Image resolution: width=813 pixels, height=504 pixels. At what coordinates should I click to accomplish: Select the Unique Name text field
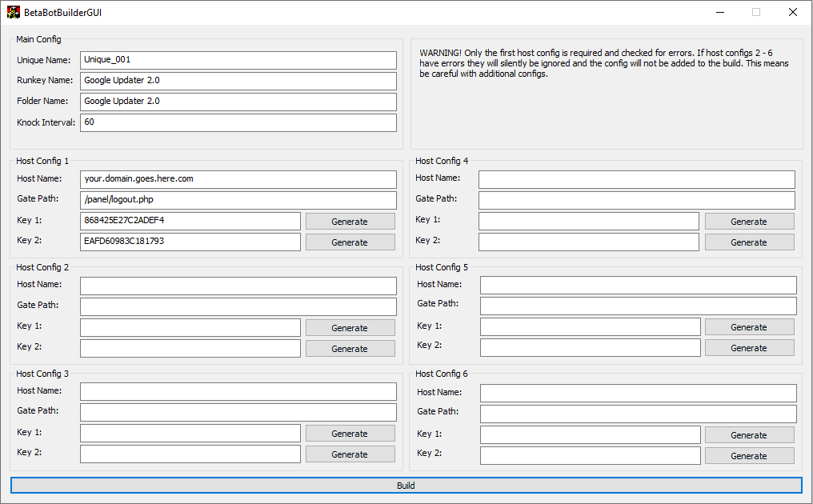click(238, 59)
